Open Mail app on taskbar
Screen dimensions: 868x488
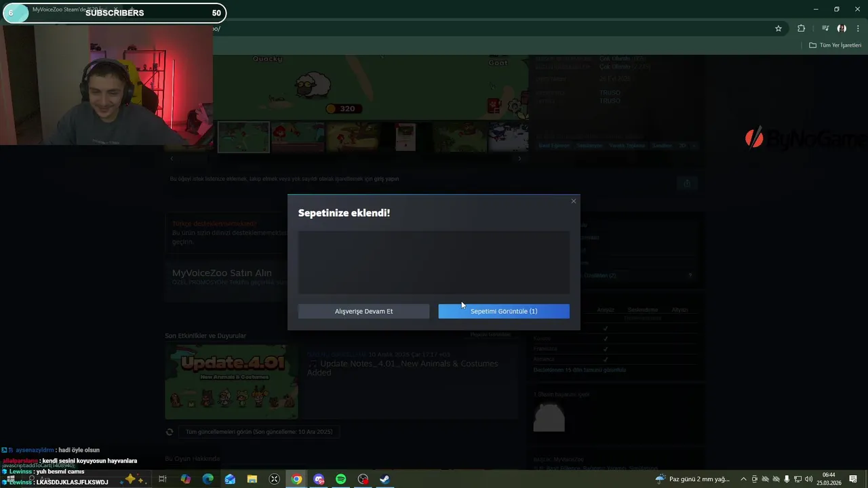coord(230,479)
